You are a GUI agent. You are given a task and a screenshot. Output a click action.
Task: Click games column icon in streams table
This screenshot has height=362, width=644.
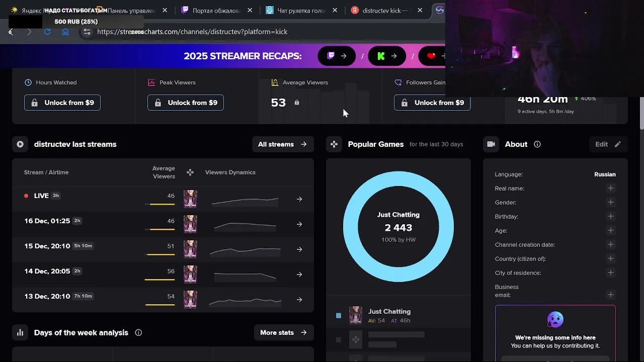pyautogui.click(x=190, y=172)
